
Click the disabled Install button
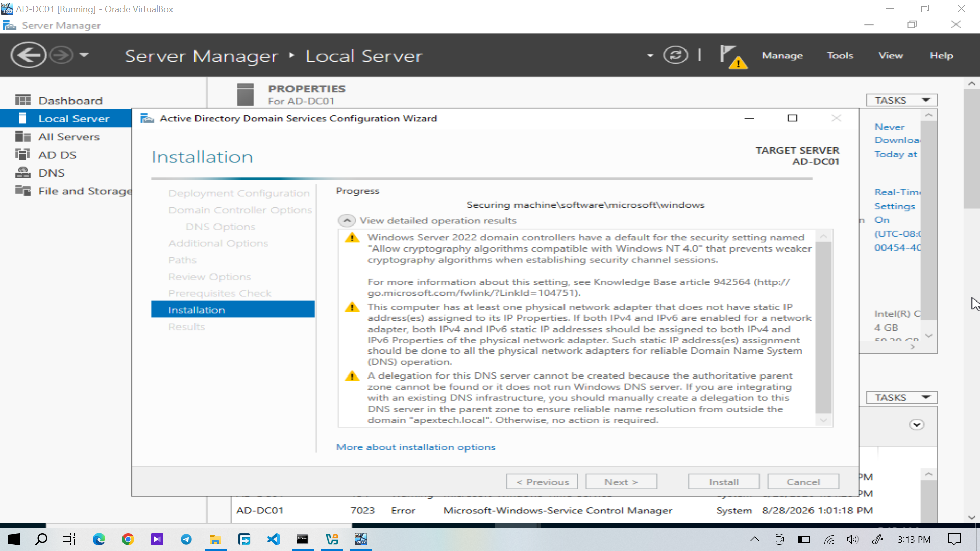tap(723, 482)
